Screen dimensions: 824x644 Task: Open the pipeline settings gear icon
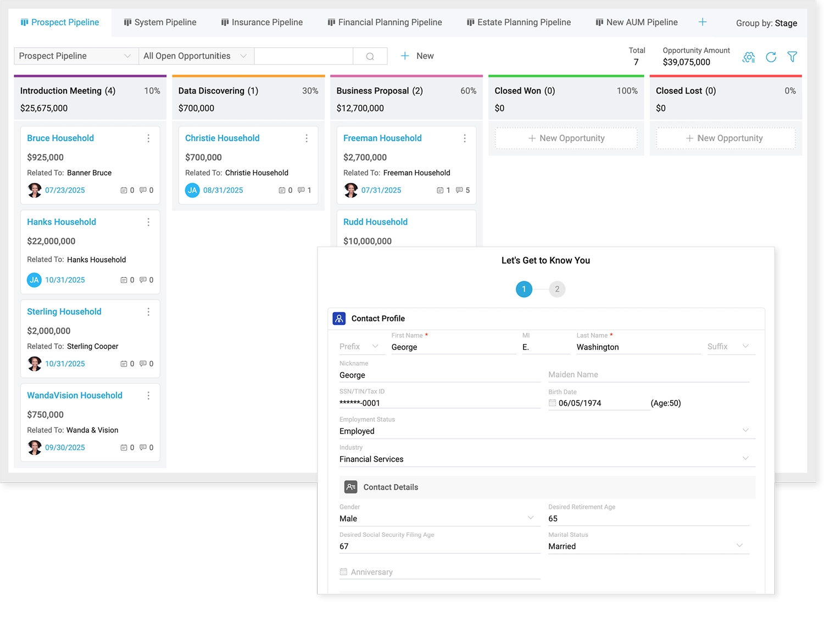(x=749, y=57)
